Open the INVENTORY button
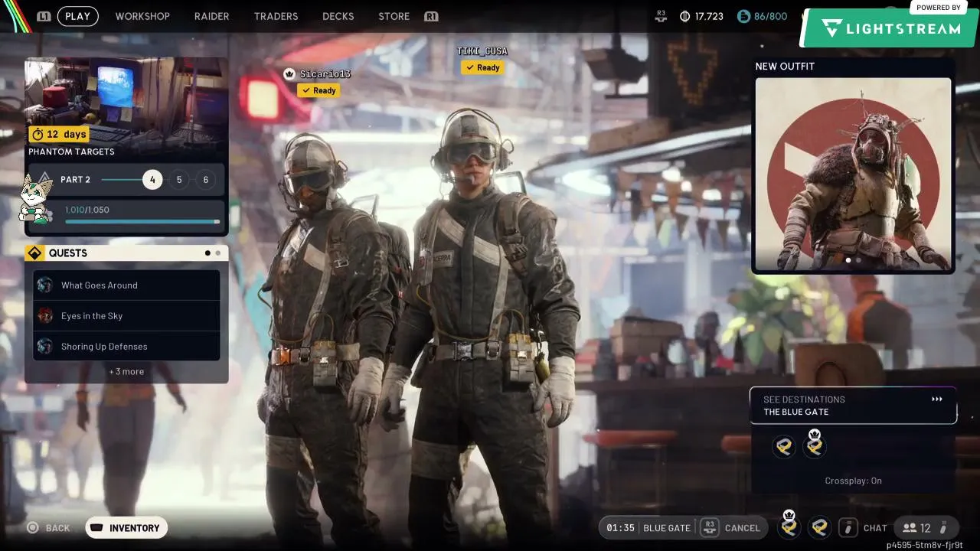This screenshot has height=551, width=980. pos(126,528)
